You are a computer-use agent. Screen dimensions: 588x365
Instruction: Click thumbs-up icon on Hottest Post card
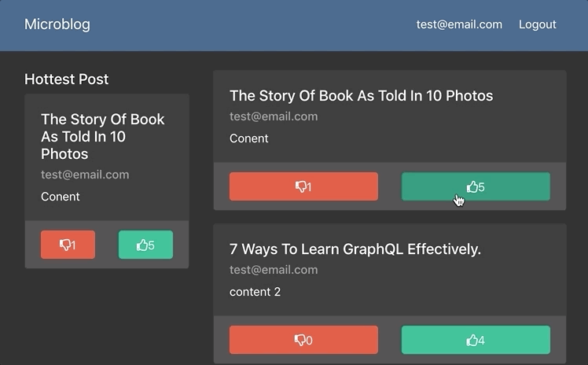[x=141, y=245]
